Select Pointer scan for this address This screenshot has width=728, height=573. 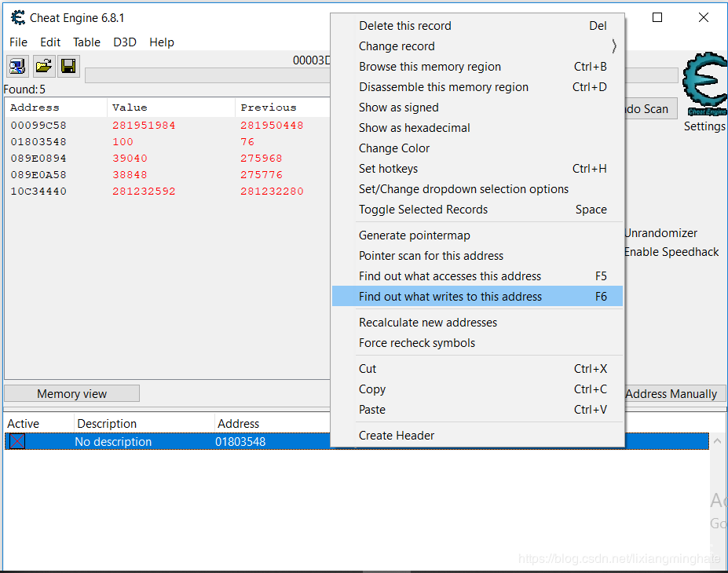[x=477, y=256]
